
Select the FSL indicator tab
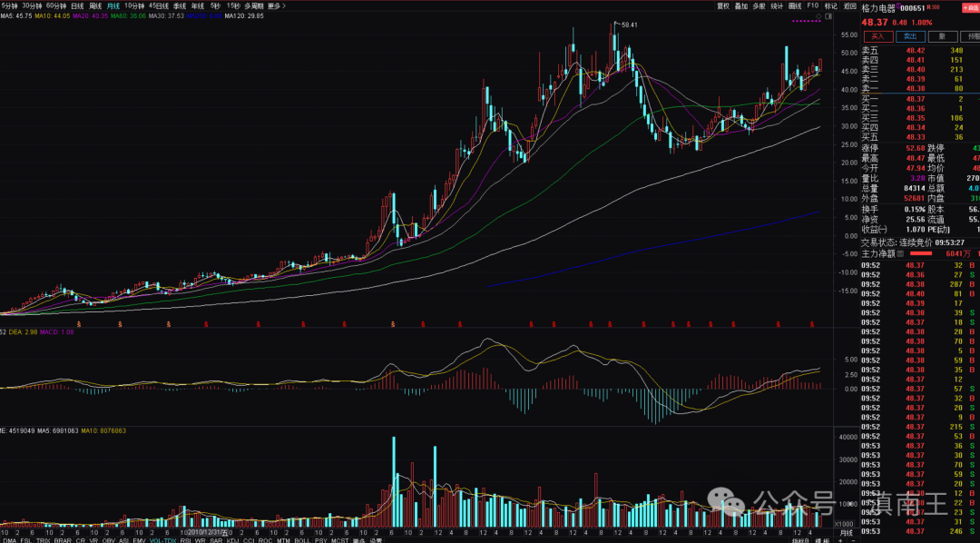(26, 539)
